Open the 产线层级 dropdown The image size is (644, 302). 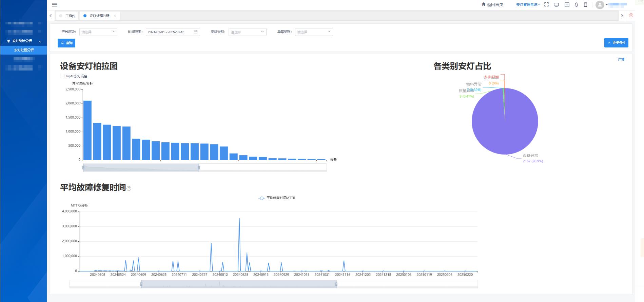pos(98,32)
